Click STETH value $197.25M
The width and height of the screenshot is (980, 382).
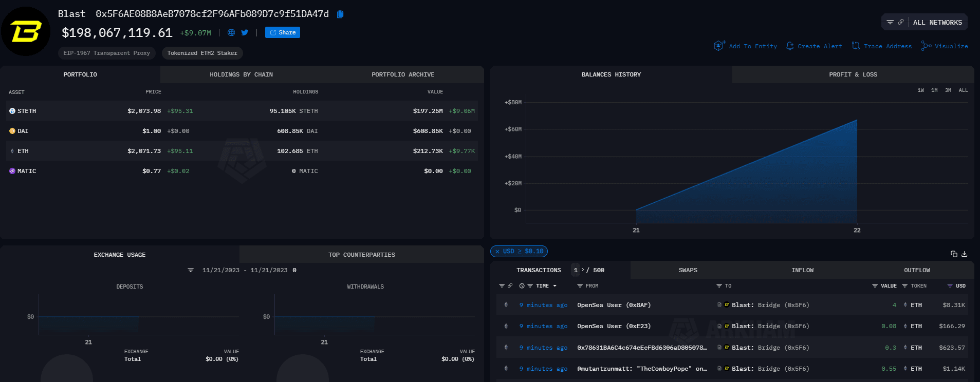tap(428, 111)
